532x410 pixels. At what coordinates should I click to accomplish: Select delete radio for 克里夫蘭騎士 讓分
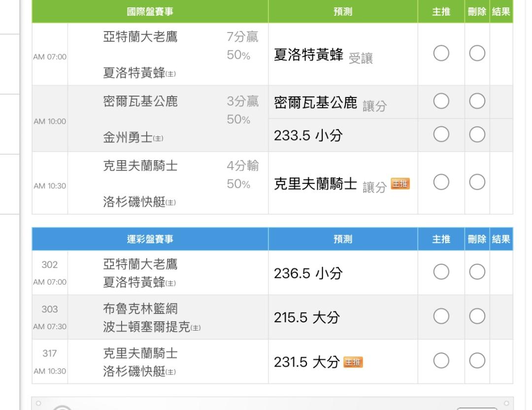(x=477, y=183)
